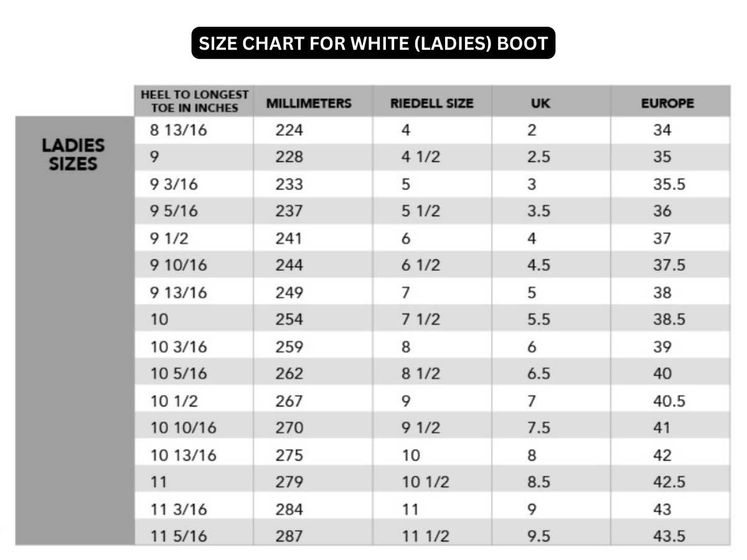Select the UK size 8.5 cell
The height and width of the screenshot is (560, 747).
[x=538, y=482]
